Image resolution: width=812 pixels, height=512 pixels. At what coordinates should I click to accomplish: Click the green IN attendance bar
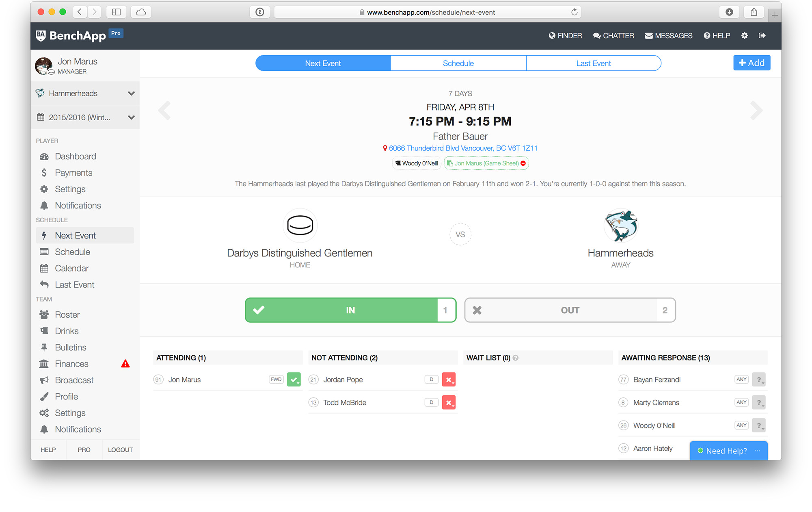[x=350, y=310]
